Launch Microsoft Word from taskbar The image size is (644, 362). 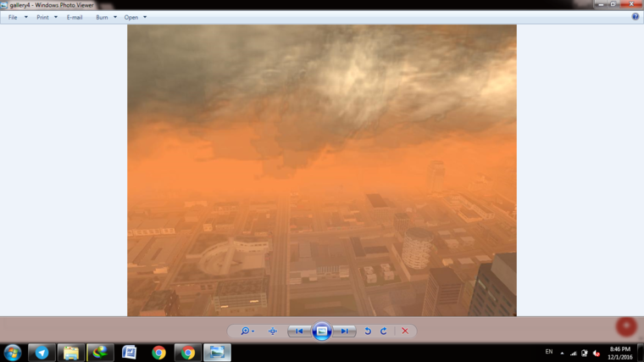[130, 352]
